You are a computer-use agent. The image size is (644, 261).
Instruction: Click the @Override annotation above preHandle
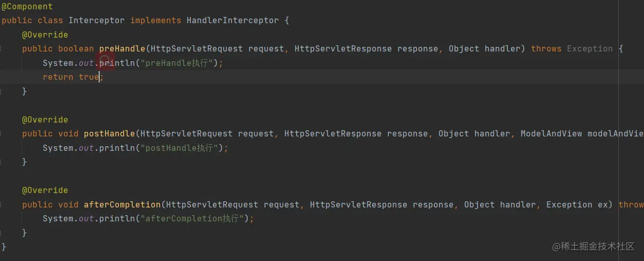coord(45,35)
